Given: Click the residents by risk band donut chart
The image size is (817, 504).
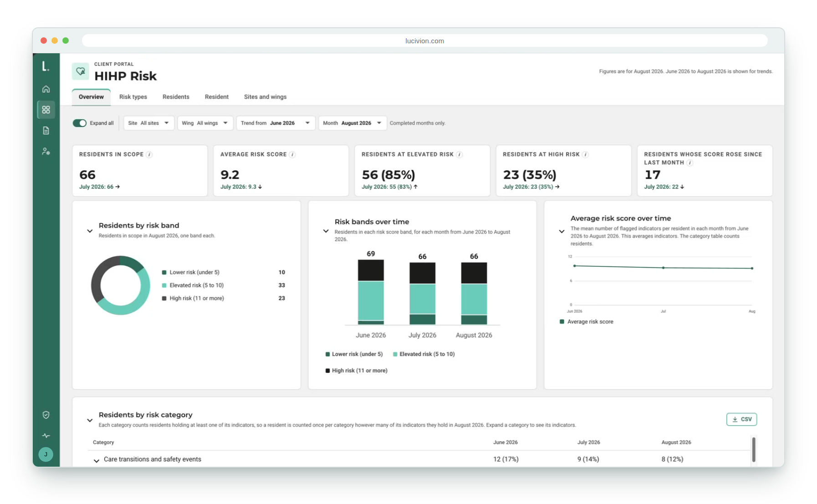Looking at the screenshot, I should click(120, 285).
